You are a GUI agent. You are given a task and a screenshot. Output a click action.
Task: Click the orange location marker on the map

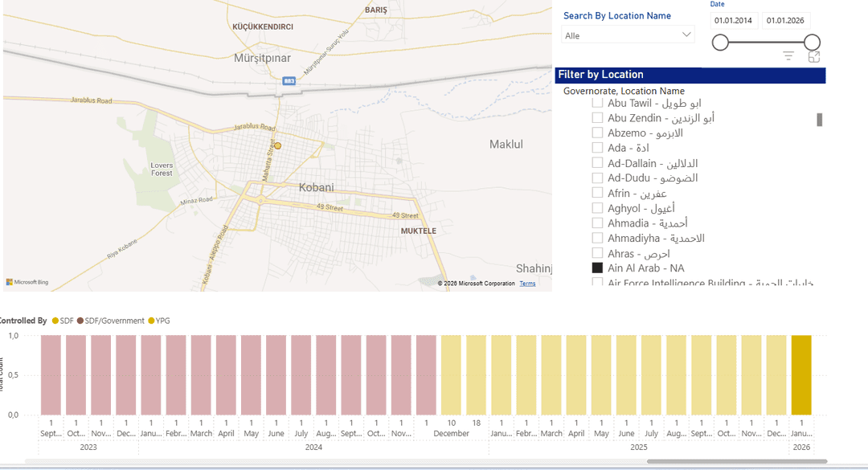click(x=277, y=145)
